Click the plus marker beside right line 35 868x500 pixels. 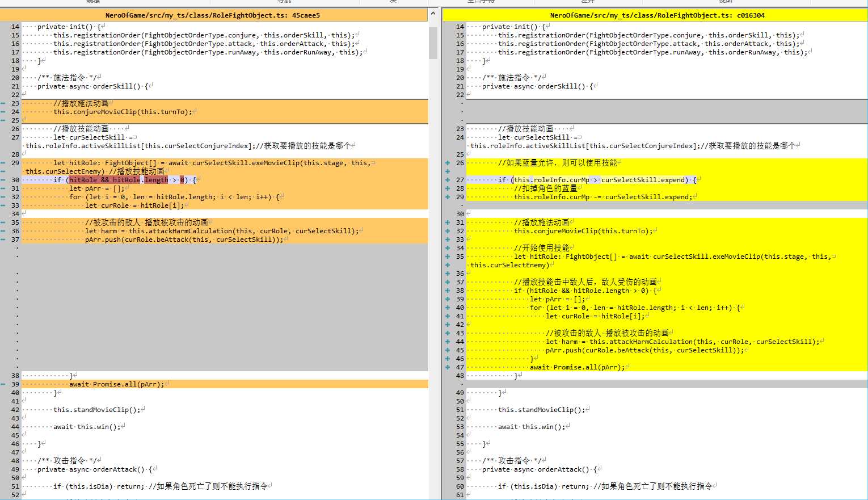[x=448, y=257]
